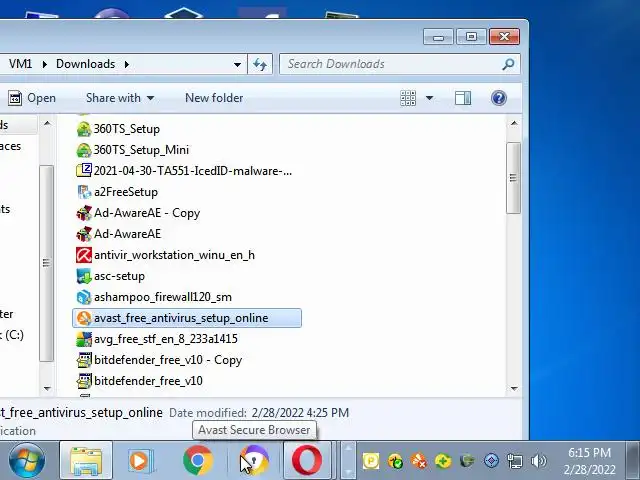640x480 pixels.
Task: Click the volume speaker tray icon
Action: 538,461
